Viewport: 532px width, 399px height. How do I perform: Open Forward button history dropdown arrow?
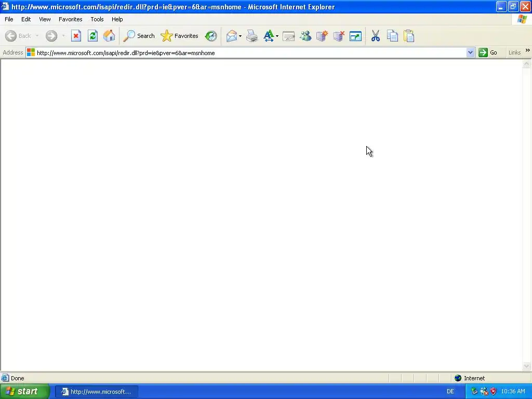[x=63, y=36]
